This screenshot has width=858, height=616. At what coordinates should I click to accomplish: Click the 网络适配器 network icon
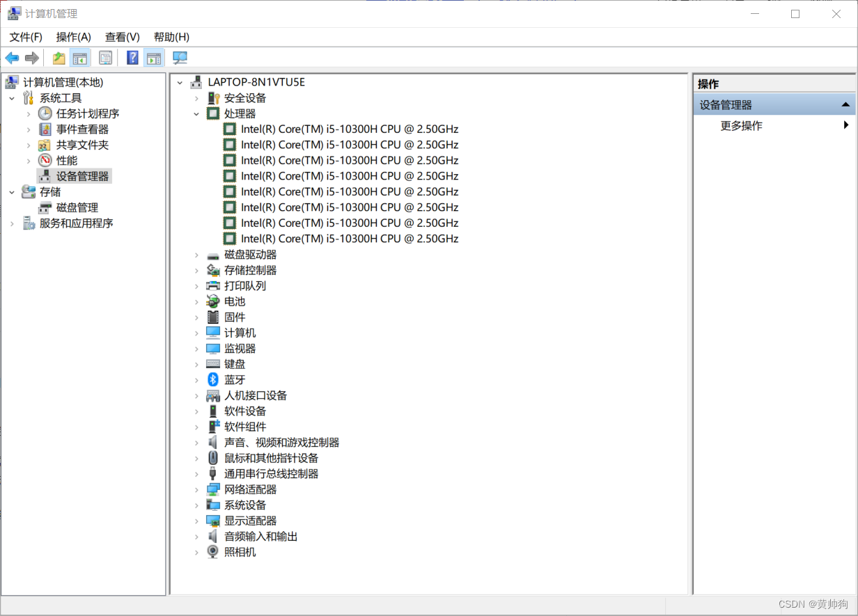[213, 489]
